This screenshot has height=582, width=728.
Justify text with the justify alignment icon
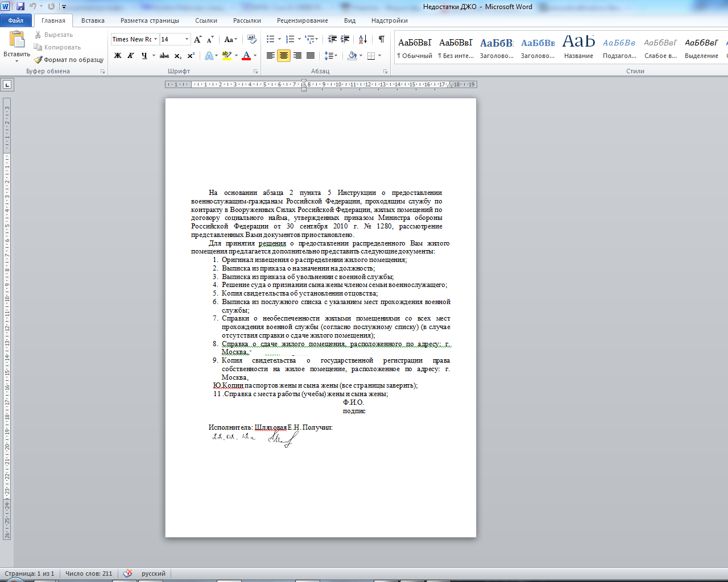311,56
